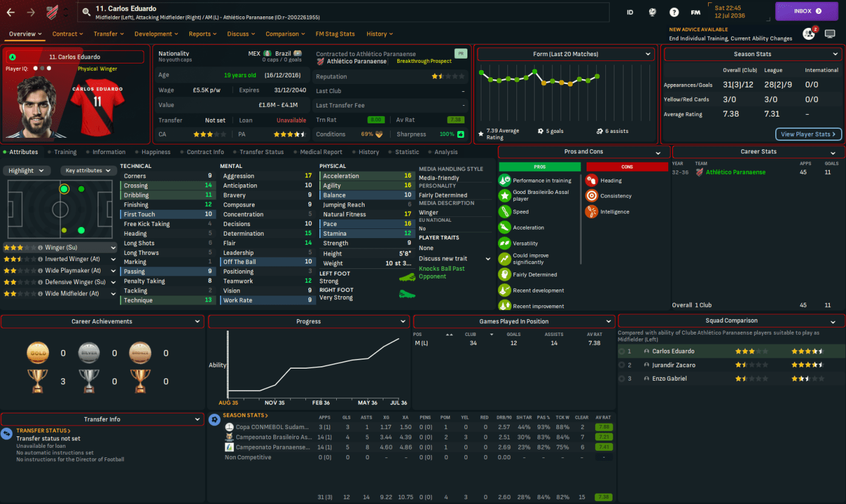Click the help question mark icon
The height and width of the screenshot is (504, 846).
[x=674, y=12]
